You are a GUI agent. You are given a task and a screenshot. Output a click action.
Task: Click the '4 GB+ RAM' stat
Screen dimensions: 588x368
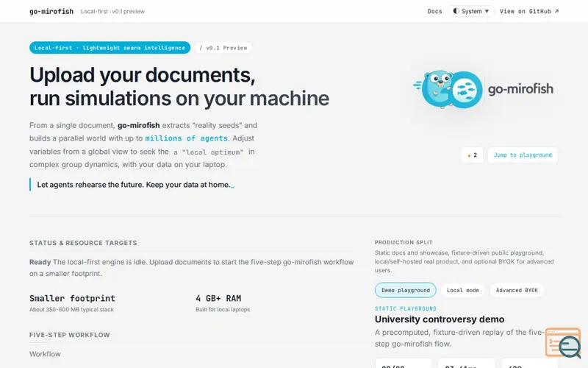[x=218, y=298]
